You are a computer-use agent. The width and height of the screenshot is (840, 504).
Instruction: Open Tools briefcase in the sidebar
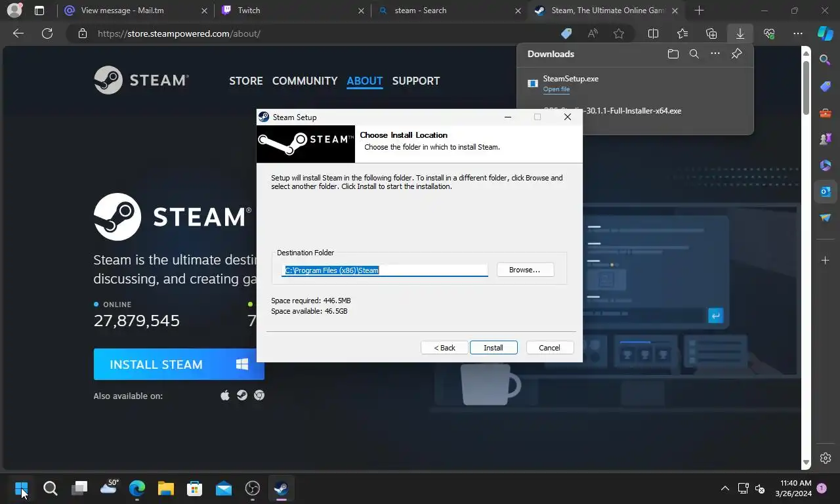click(826, 113)
